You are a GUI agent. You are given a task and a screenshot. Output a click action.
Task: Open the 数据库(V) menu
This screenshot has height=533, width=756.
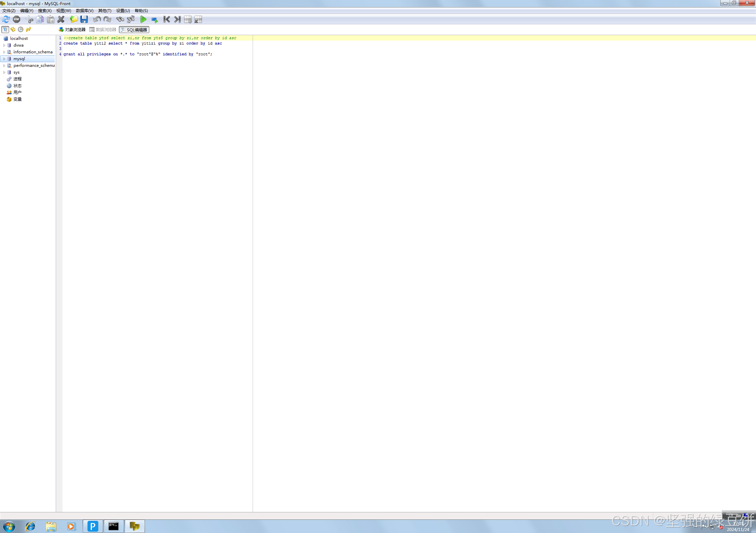pos(84,11)
